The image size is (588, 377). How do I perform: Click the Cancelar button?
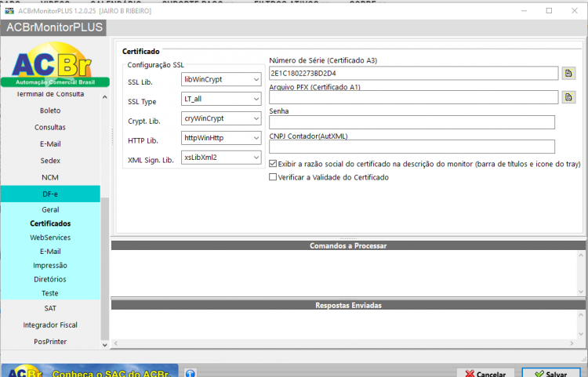486,373
